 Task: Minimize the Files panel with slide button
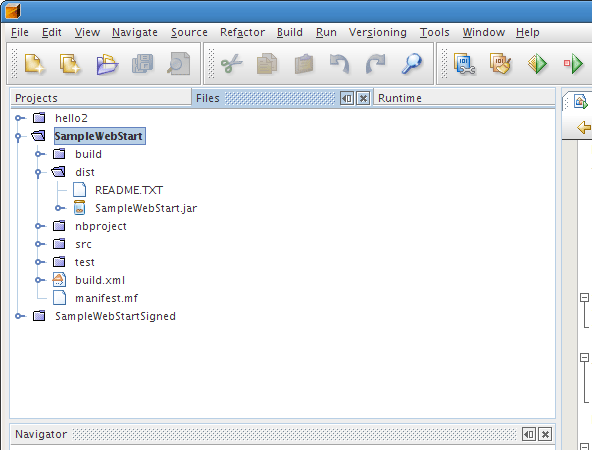347,99
